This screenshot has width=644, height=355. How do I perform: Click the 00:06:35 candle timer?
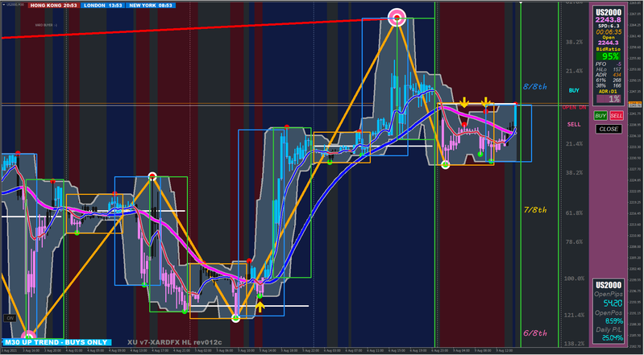(x=609, y=32)
